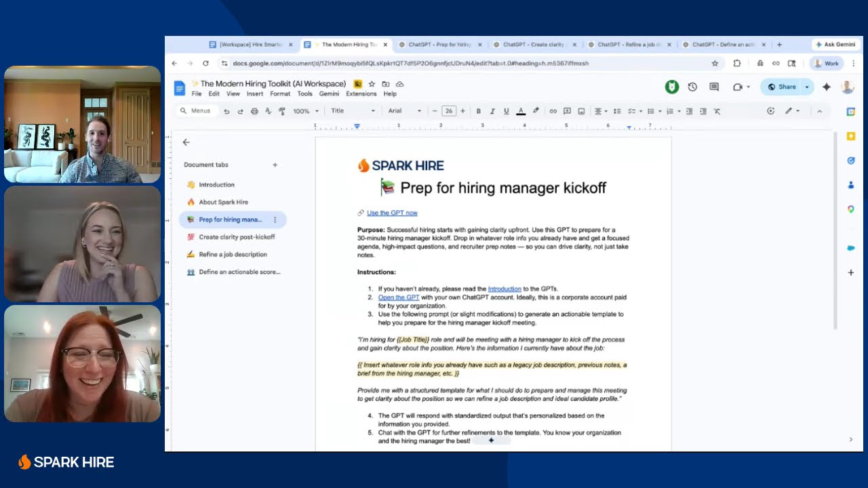Star the document with the star icon
Image resolution: width=868 pixels, height=488 pixels.
[x=372, y=84]
